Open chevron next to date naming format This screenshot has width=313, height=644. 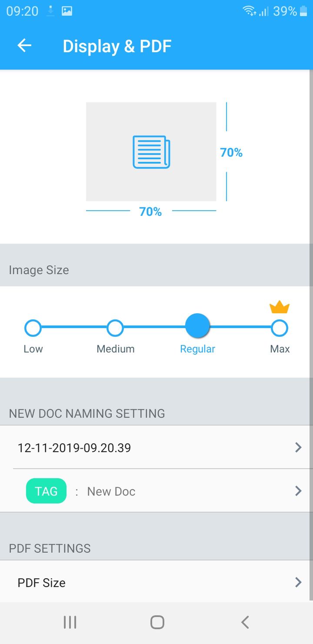tap(298, 447)
